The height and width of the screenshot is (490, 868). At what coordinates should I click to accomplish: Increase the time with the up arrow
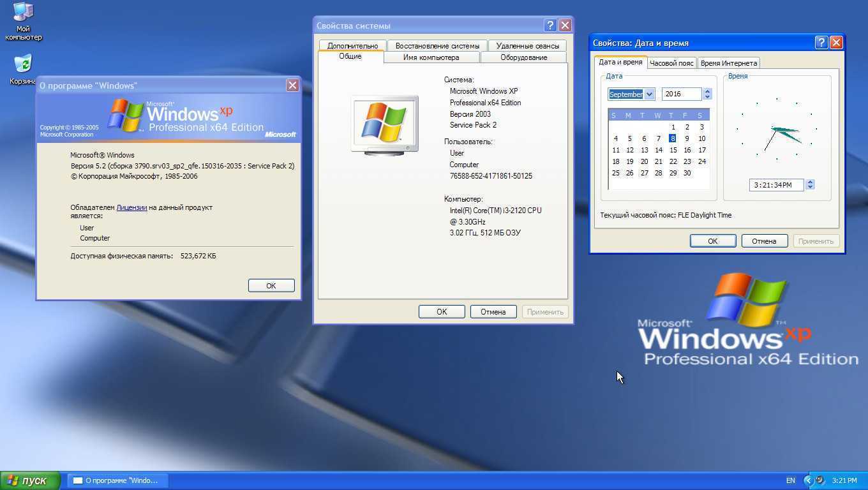click(810, 182)
